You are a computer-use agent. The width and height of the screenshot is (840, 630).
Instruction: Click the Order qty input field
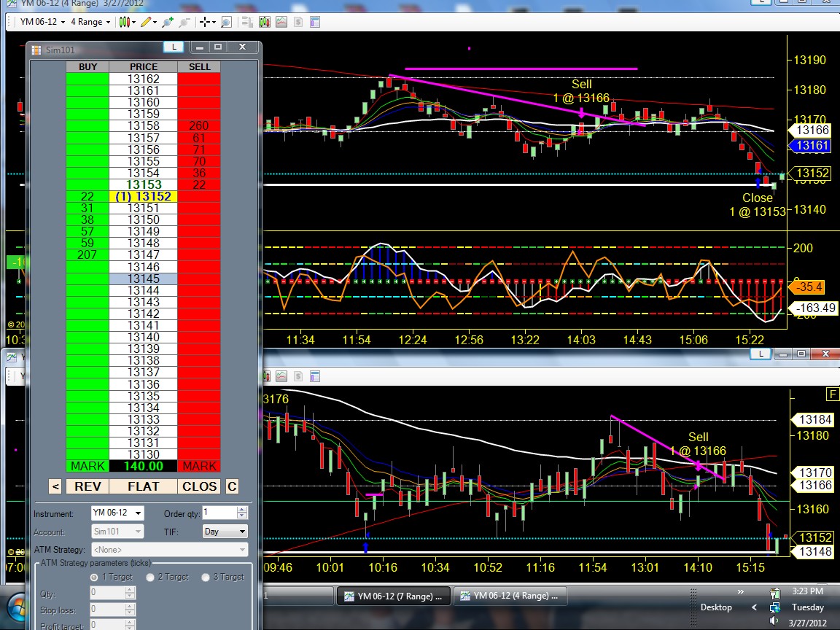click(219, 513)
